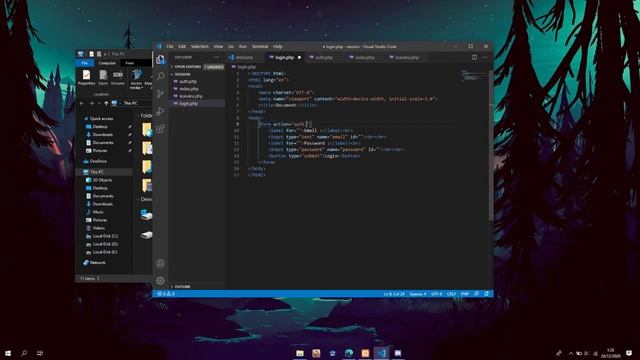
Task: Collapse the Devices group in File Explorer
Action: 138,199
